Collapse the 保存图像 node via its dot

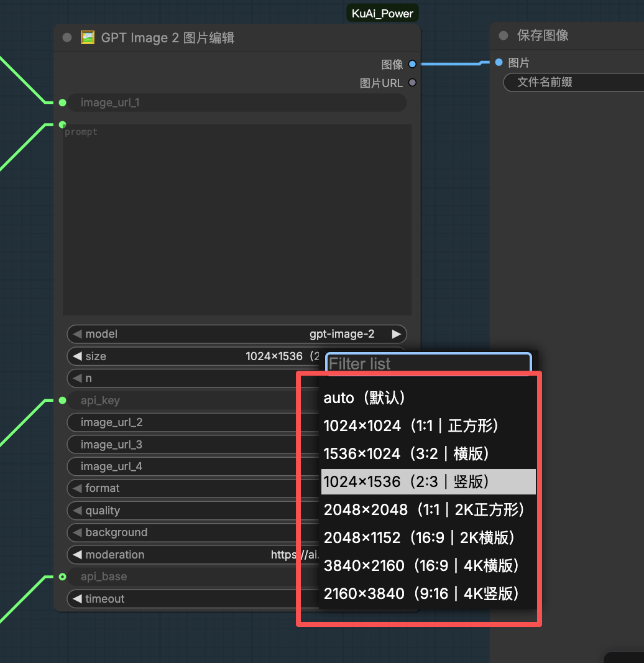pyautogui.click(x=504, y=35)
